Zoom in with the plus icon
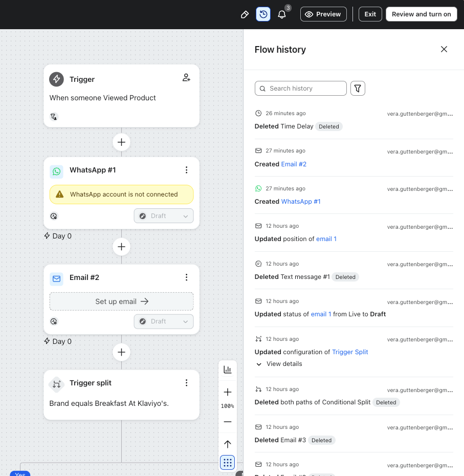 pos(228,392)
